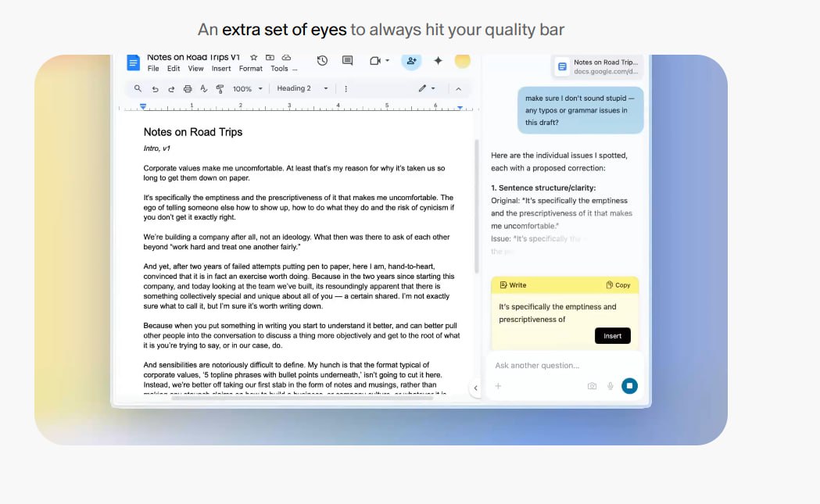
Task: Open the zoom 100% dropdown
Action: pos(248,89)
